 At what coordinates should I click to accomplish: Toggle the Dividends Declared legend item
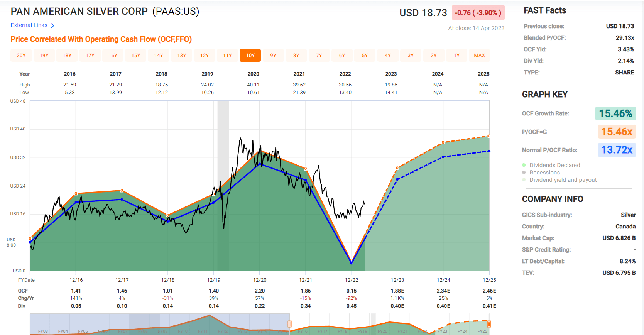[551, 165]
